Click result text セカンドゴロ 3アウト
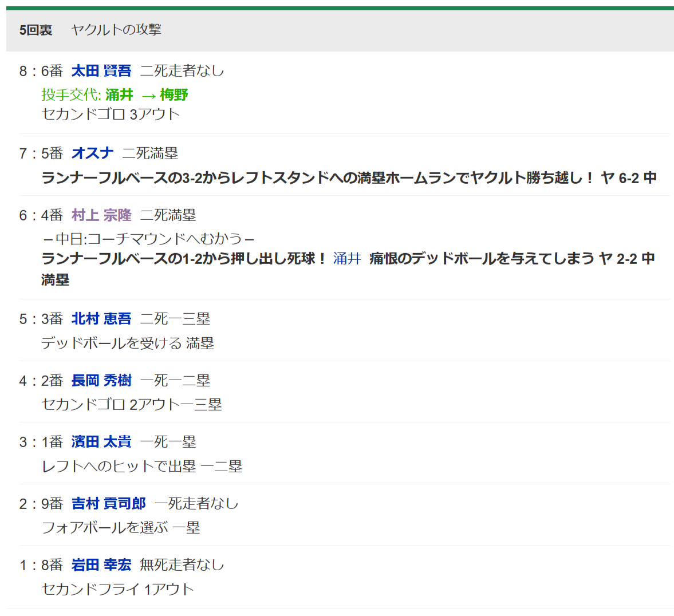 click(111, 114)
